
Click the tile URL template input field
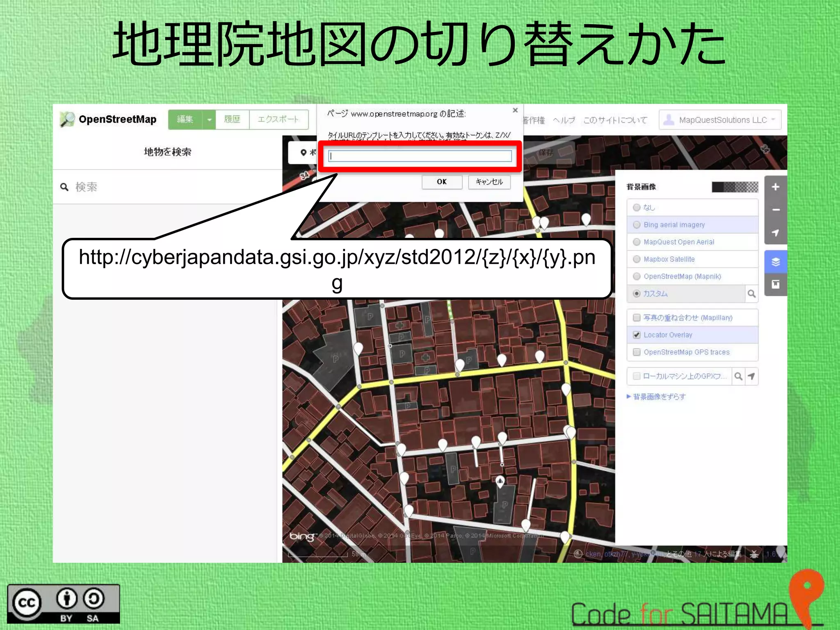pos(420,156)
